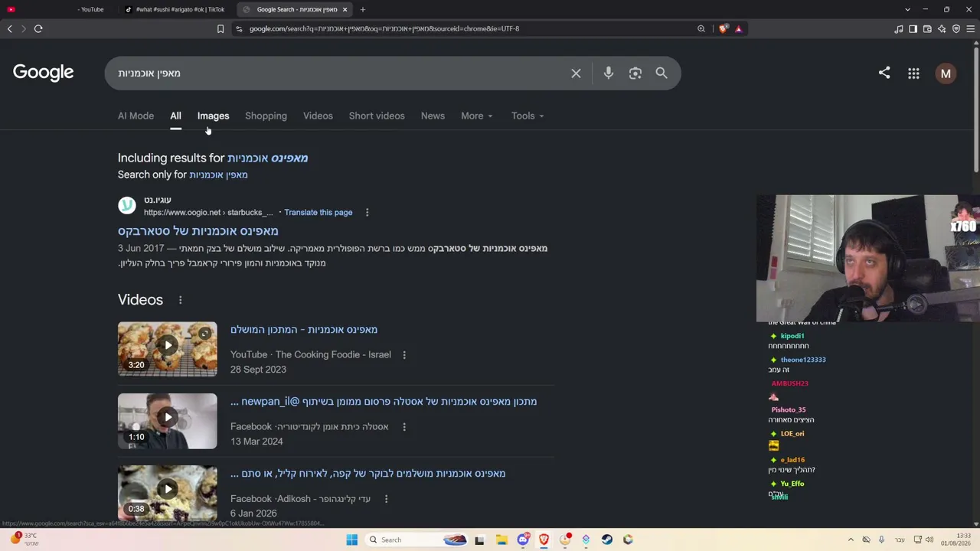Play the 1:10 Facebook video thumbnail
This screenshot has height=551, width=980.
coord(168,421)
